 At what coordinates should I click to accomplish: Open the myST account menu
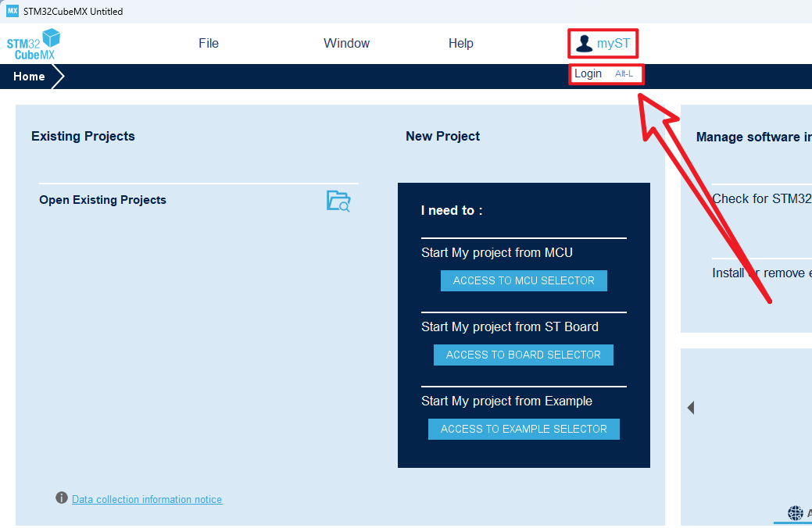[x=603, y=44]
